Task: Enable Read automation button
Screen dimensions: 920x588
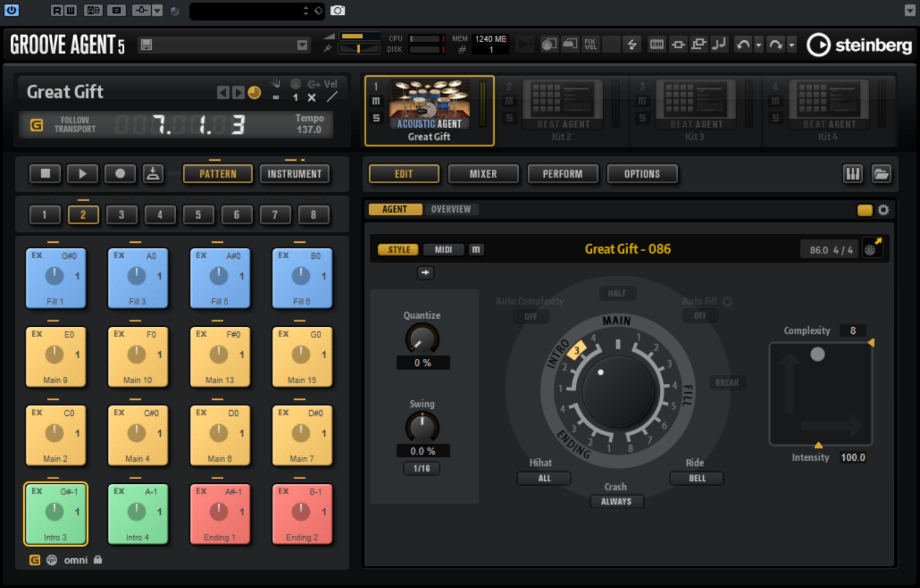Action: point(57,10)
